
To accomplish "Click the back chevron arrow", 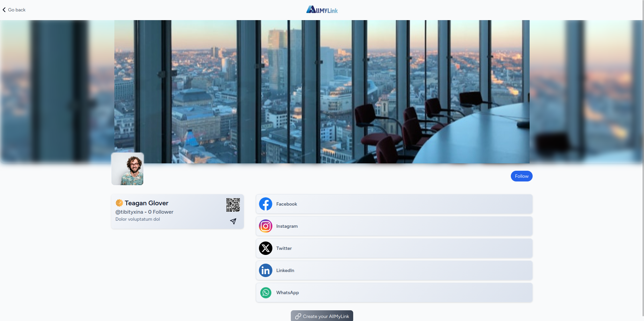I will click(x=4, y=10).
